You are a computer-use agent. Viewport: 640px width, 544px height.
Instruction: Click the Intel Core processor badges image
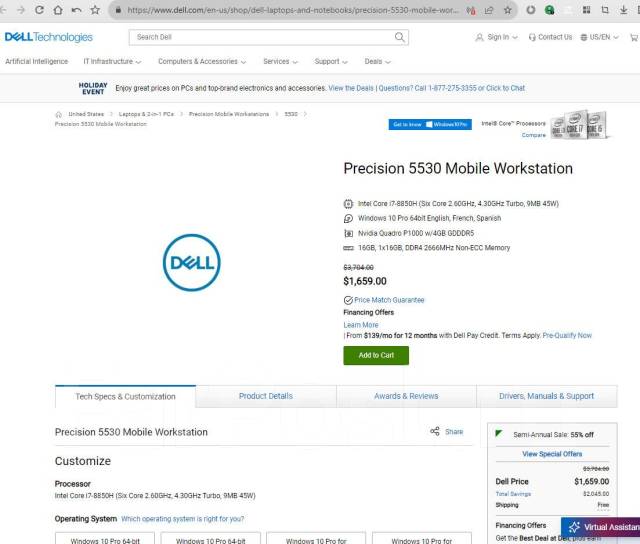click(x=580, y=125)
